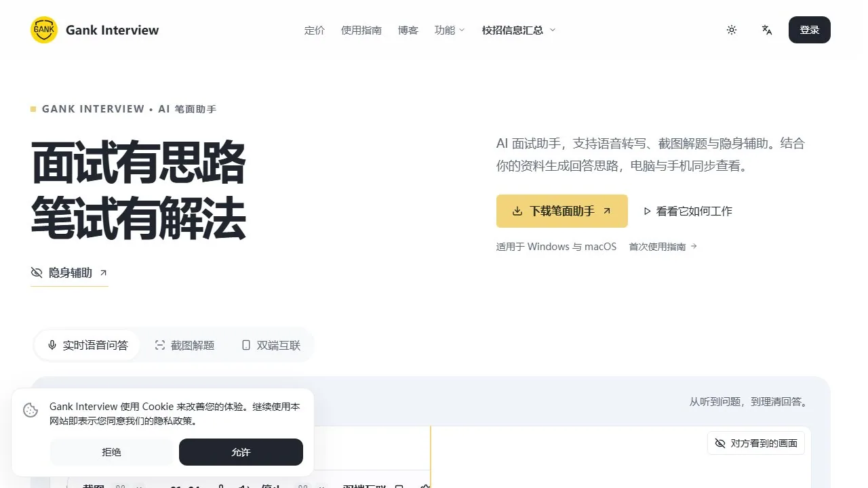Click the text 从听到问题，到理清回答。
The image size is (868, 488).
point(750,401)
